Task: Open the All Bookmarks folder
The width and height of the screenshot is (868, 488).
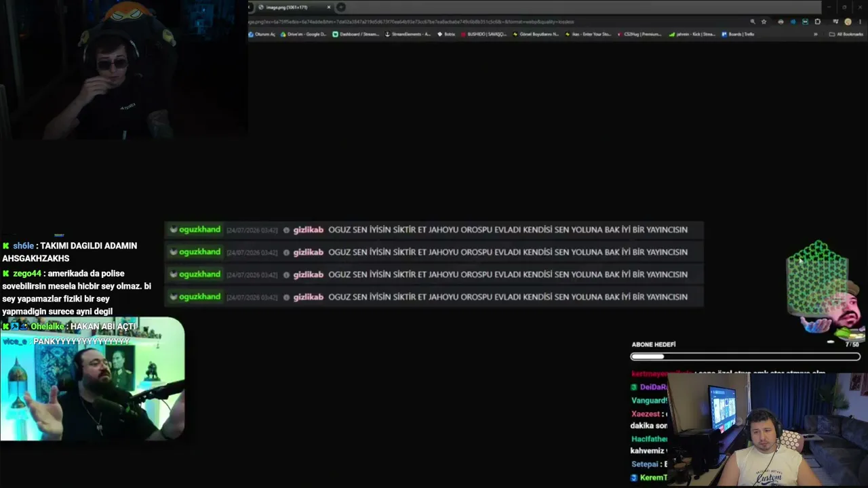Action: pyautogui.click(x=846, y=34)
